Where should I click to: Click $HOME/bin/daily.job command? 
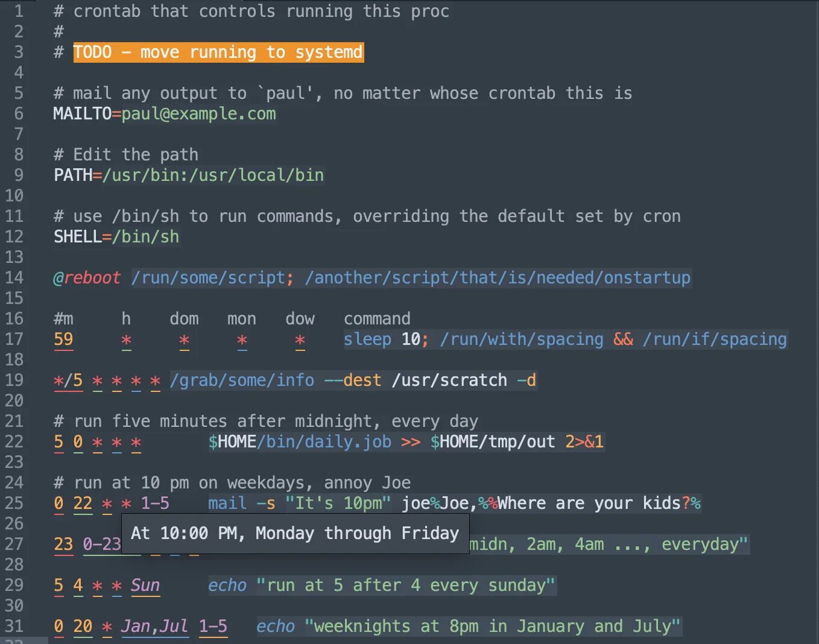[x=300, y=442]
